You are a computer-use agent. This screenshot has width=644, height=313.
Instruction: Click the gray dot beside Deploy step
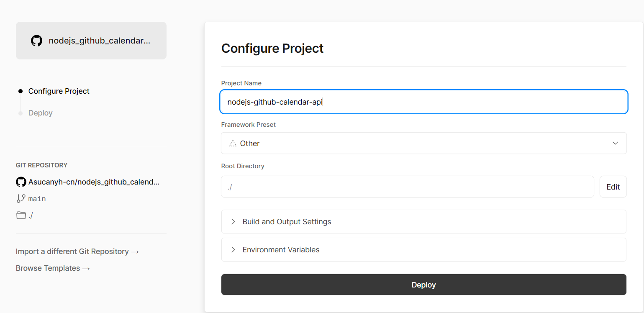[x=21, y=113]
